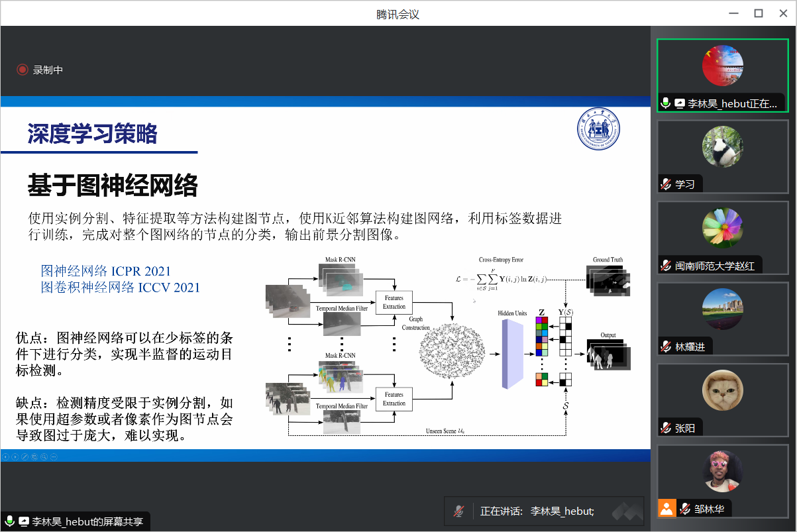
Task: Toggle the muted microphone in speaking bar
Action: pyautogui.click(x=458, y=511)
